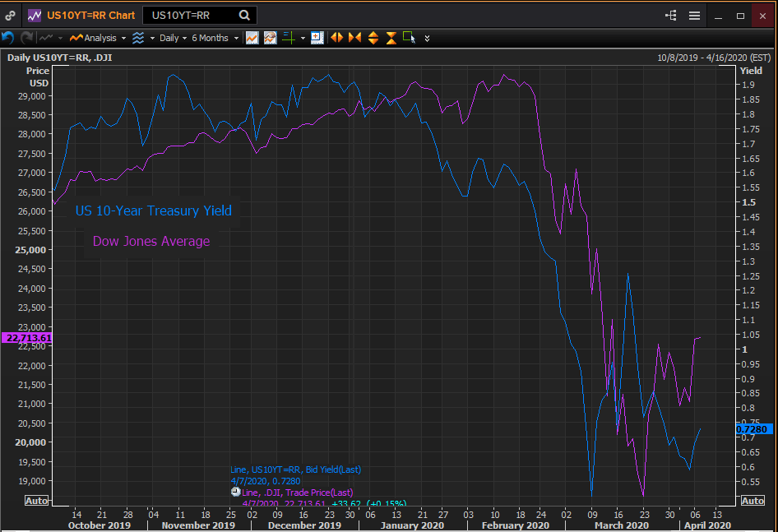Click the orange line chart thumbnail icon
Viewport: 778px width, 532px height.
(252, 38)
